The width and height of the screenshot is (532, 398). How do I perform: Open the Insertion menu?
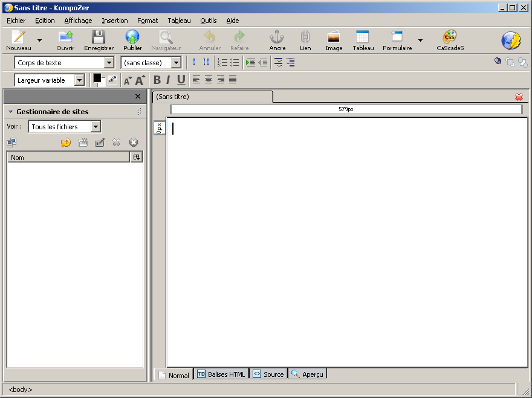(115, 21)
